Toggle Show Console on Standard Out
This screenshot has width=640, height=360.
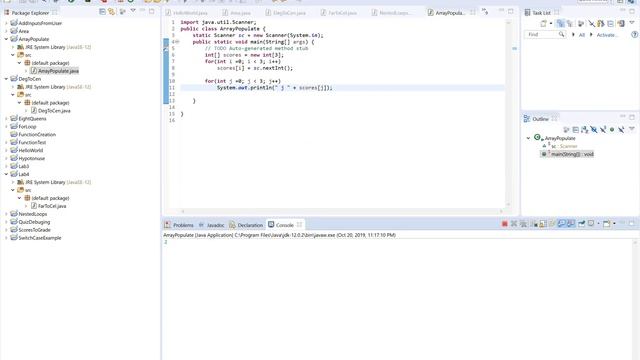562,224
